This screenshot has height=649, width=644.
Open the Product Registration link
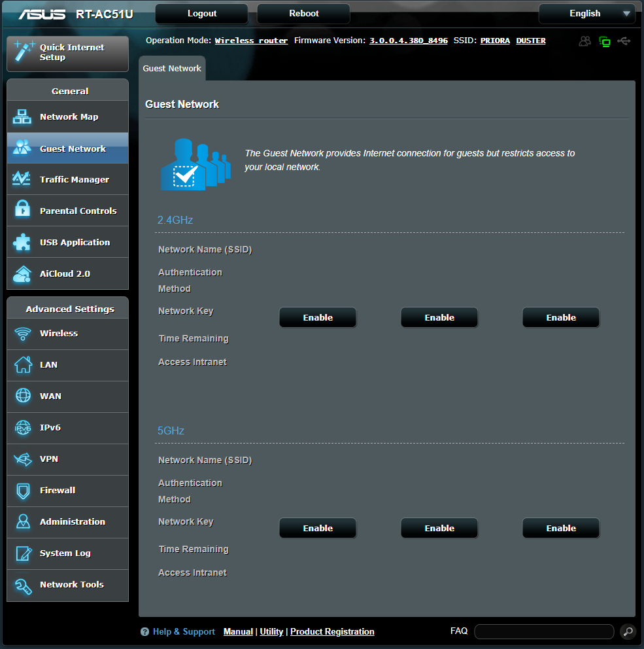(332, 631)
